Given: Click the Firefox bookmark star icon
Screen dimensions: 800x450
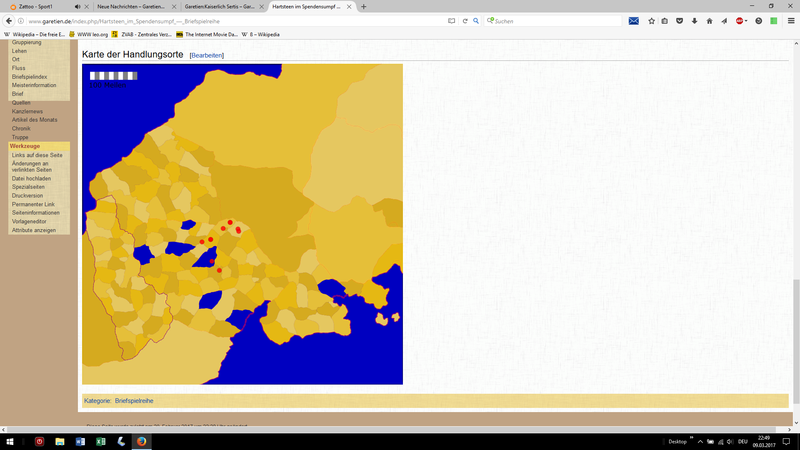Looking at the screenshot, I should [651, 21].
